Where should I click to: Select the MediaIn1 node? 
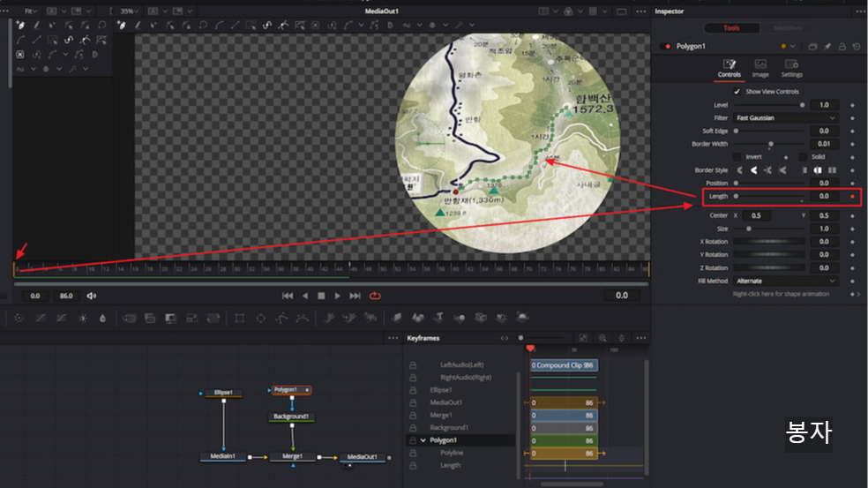(x=223, y=456)
